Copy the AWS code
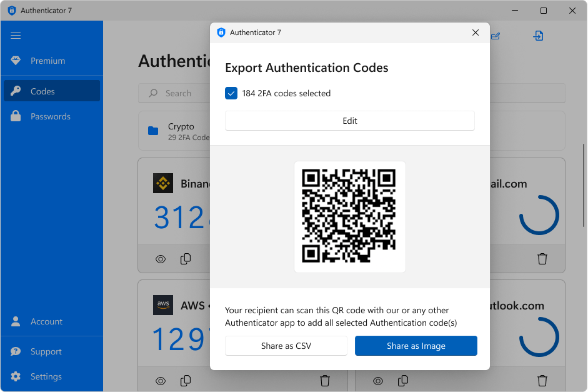This screenshot has height=392, width=588. tap(186, 381)
